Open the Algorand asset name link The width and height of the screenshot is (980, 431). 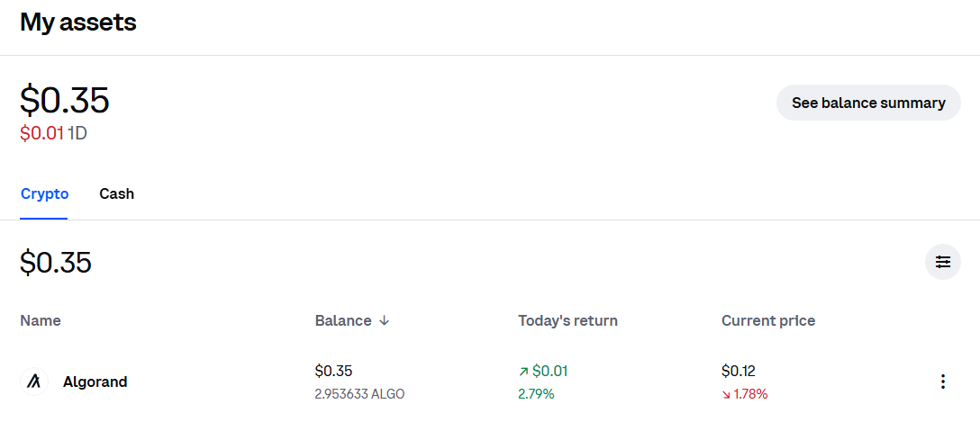tap(95, 382)
